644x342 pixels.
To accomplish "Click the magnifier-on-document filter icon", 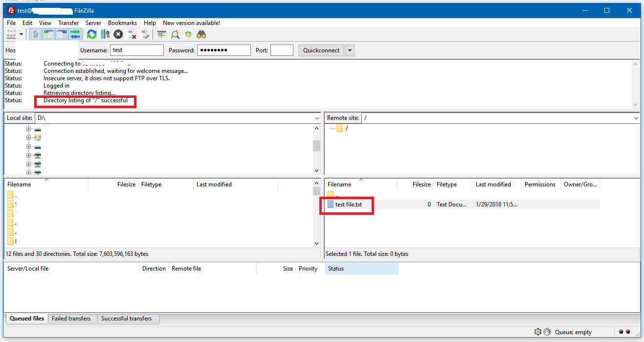I will click(175, 34).
